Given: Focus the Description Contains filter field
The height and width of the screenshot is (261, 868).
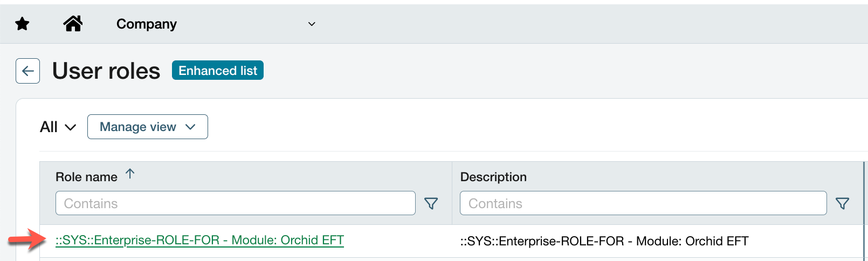Looking at the screenshot, I should [643, 203].
